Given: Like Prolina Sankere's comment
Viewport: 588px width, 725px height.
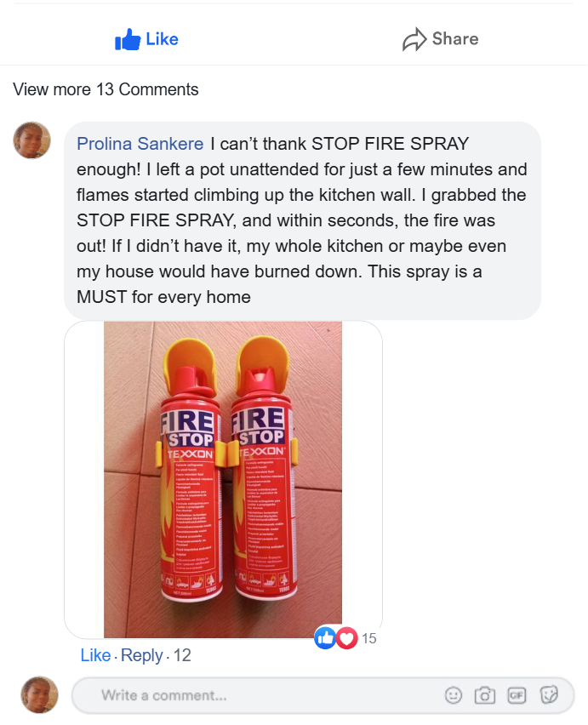Looking at the screenshot, I should 95,655.
